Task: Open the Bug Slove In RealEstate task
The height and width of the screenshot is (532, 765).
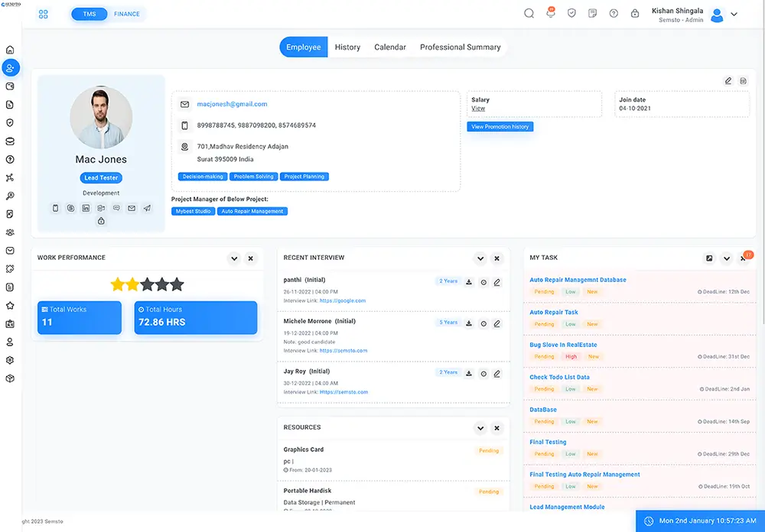Action: (563, 345)
